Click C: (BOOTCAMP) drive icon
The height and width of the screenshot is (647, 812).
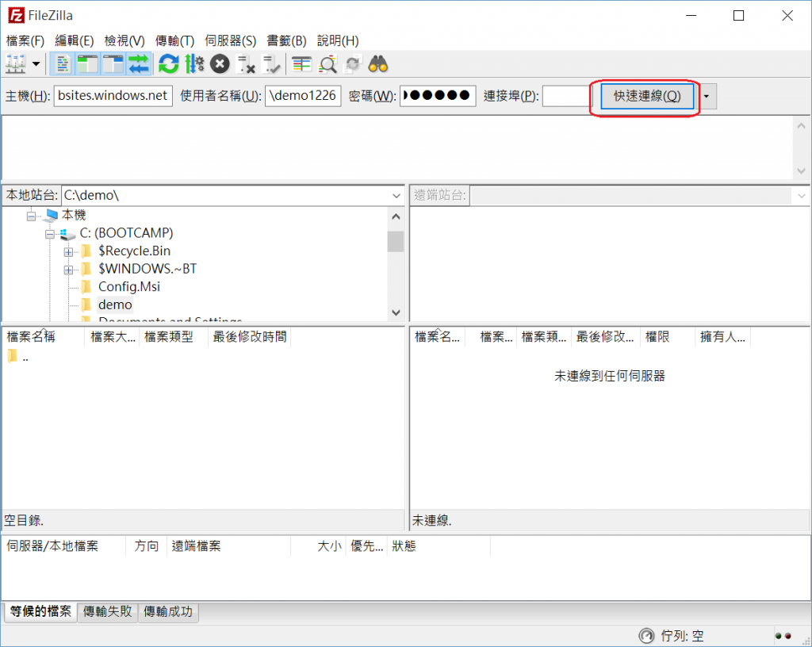coord(67,234)
